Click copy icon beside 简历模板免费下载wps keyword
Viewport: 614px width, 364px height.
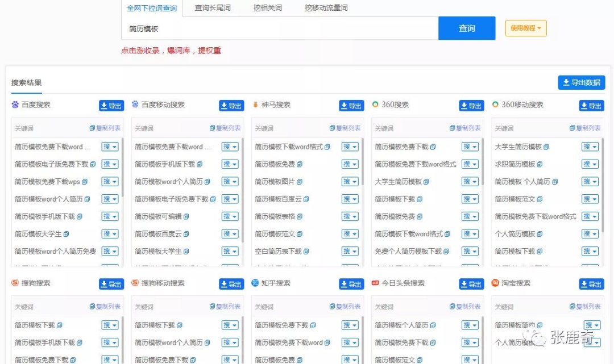[x=85, y=182]
